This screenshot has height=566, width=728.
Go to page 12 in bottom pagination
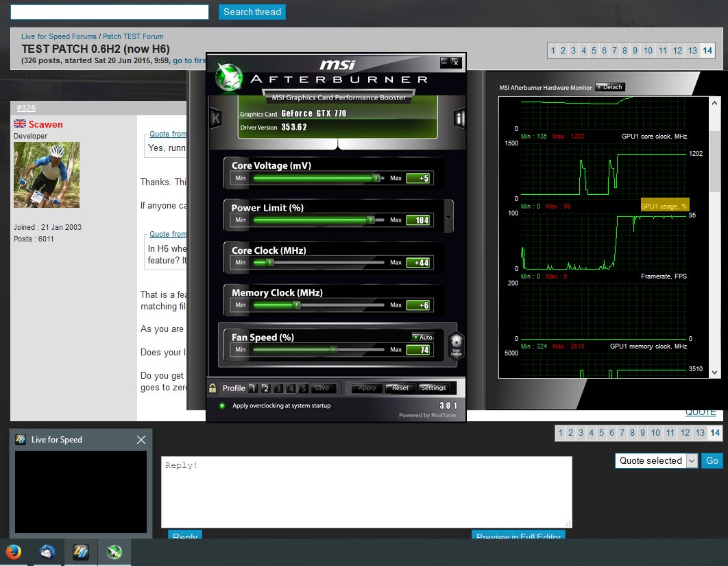[x=685, y=433]
